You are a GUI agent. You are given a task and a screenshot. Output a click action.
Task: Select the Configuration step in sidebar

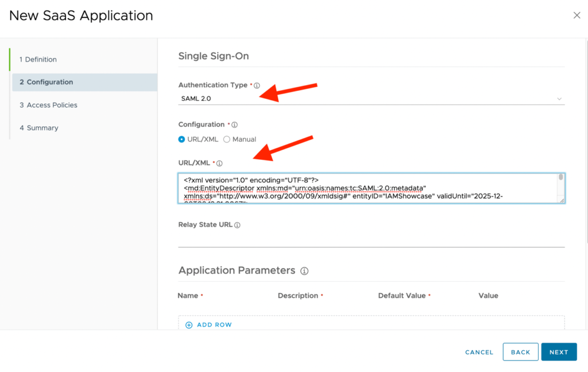[45, 82]
